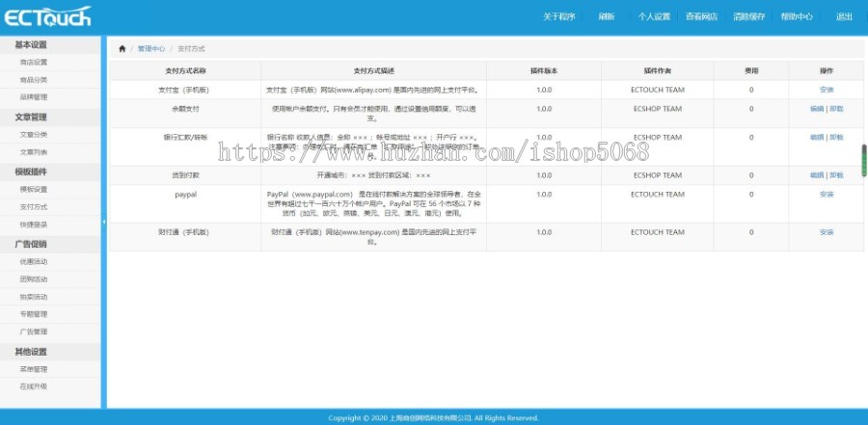Click the 费用 column header
Viewport: 868px width, 425px height.
[x=751, y=71]
